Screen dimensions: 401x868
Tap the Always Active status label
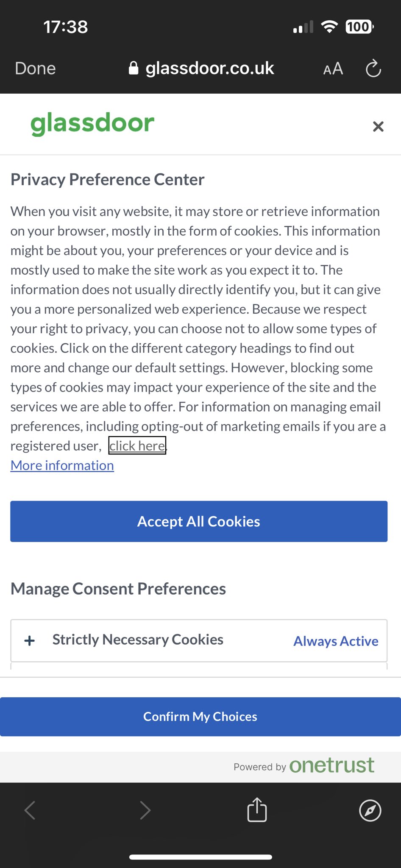336,641
